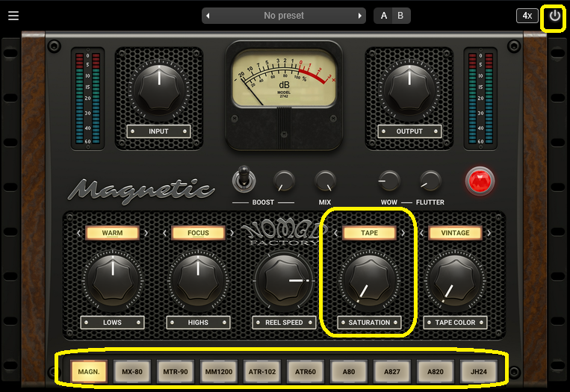
Task: Click the Magnetic logo
Action: [x=141, y=190]
